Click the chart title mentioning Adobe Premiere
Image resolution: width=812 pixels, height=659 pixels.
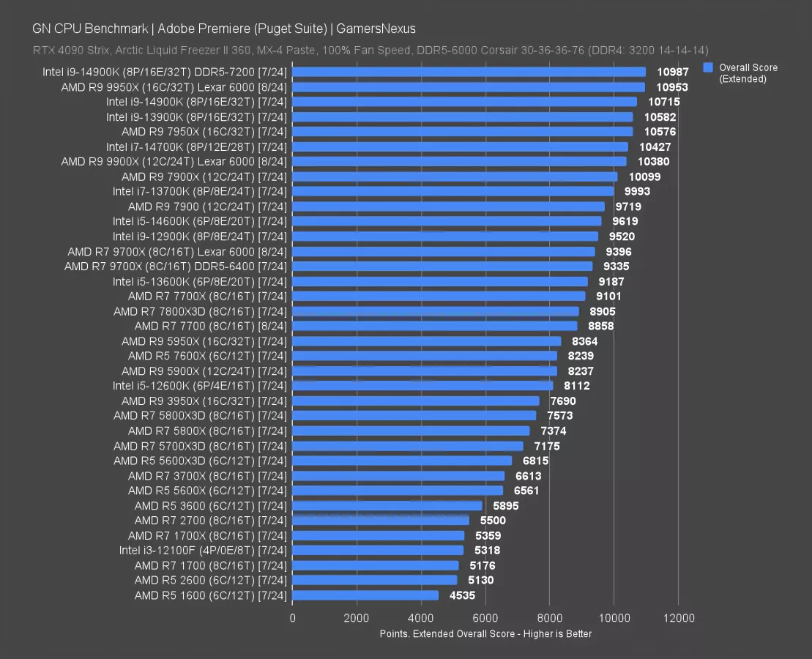pyautogui.click(x=223, y=29)
